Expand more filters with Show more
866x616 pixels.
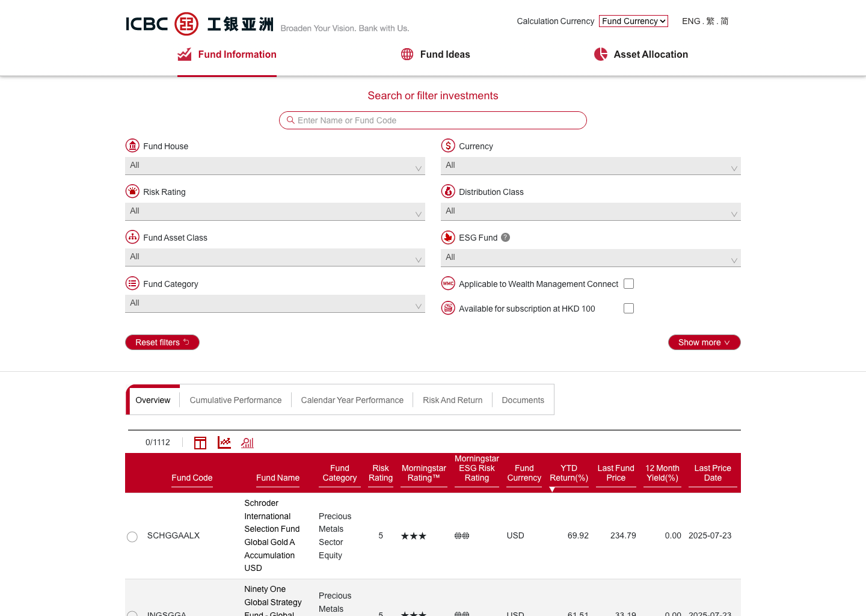click(x=704, y=342)
